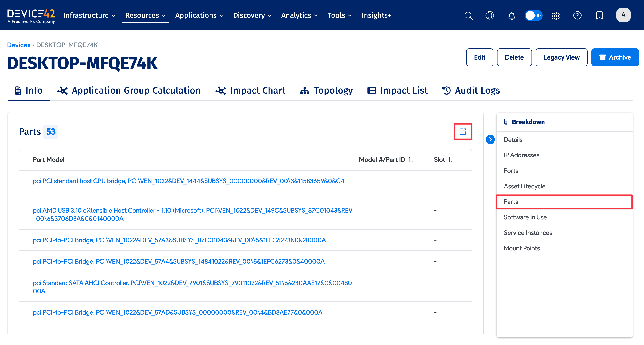Screen dimensions: 644x345
Task: Sort by Slot column arrows
Action: point(450,160)
